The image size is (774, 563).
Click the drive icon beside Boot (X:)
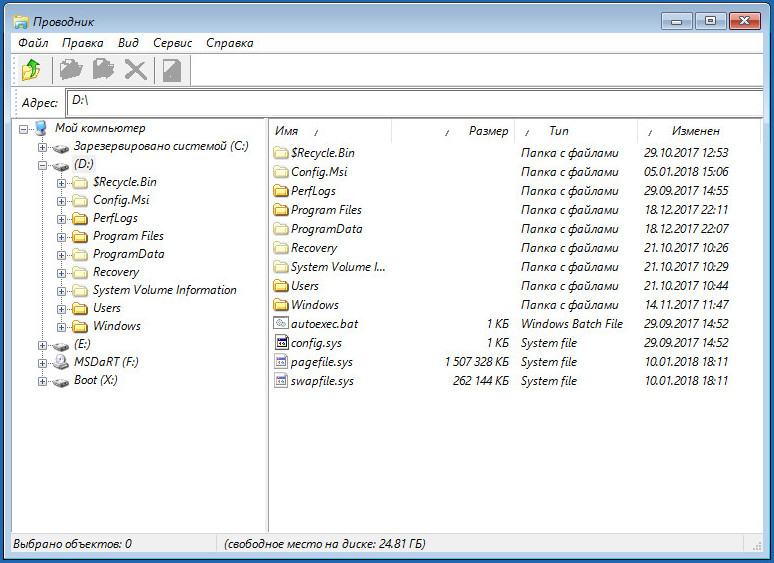pos(61,382)
